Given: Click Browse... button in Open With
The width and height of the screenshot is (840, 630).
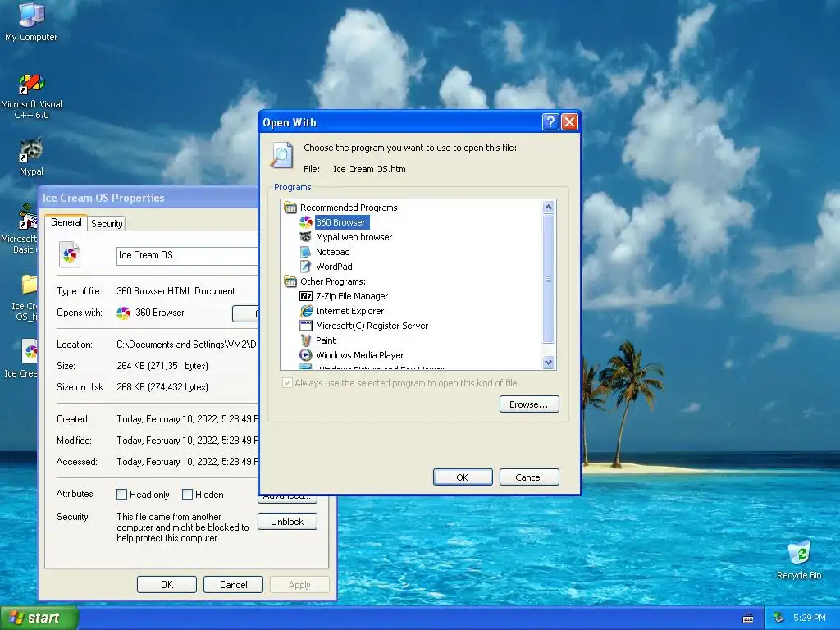Looking at the screenshot, I should [x=529, y=404].
